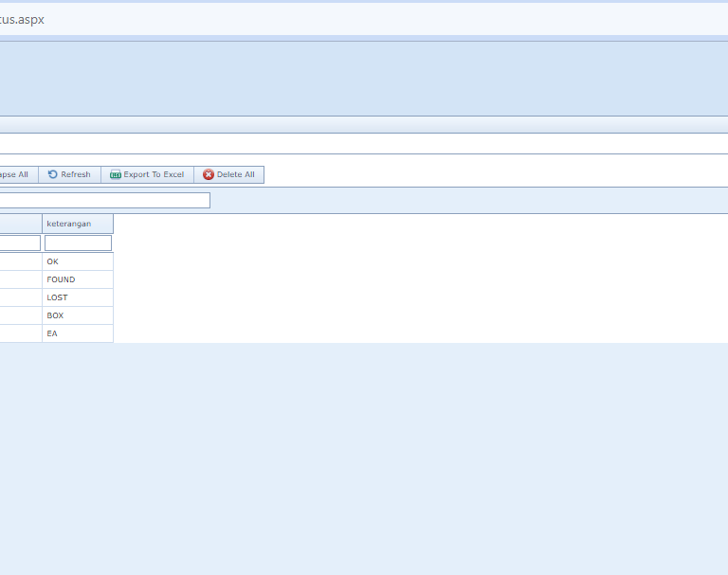Click the Export To Excel button text
This screenshot has height=575, width=728.
pos(154,174)
